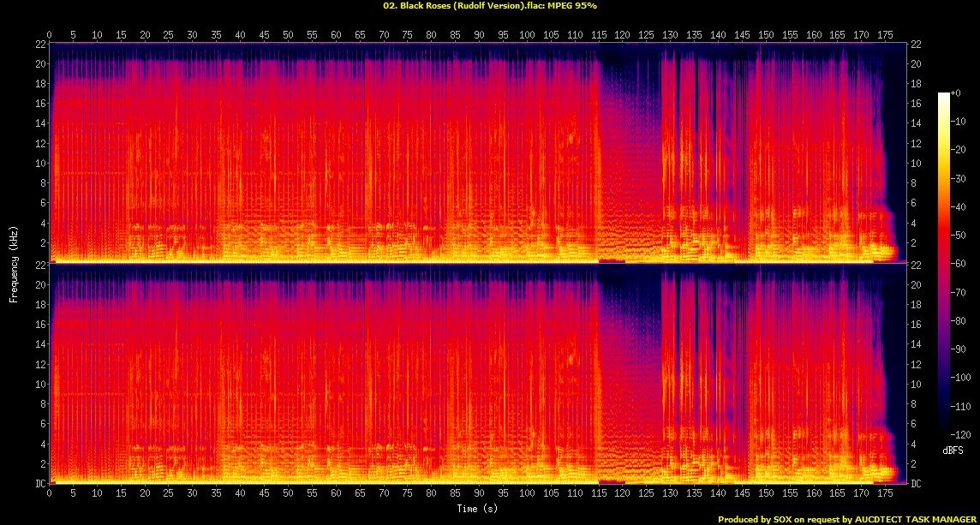Screen dimensions: 980x525
Task: Click the "-70" color scale label
Action: [956, 292]
